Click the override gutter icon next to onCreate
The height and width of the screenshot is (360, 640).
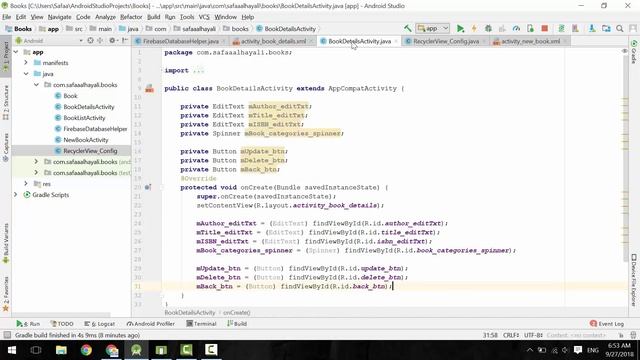pyautogui.click(x=148, y=187)
